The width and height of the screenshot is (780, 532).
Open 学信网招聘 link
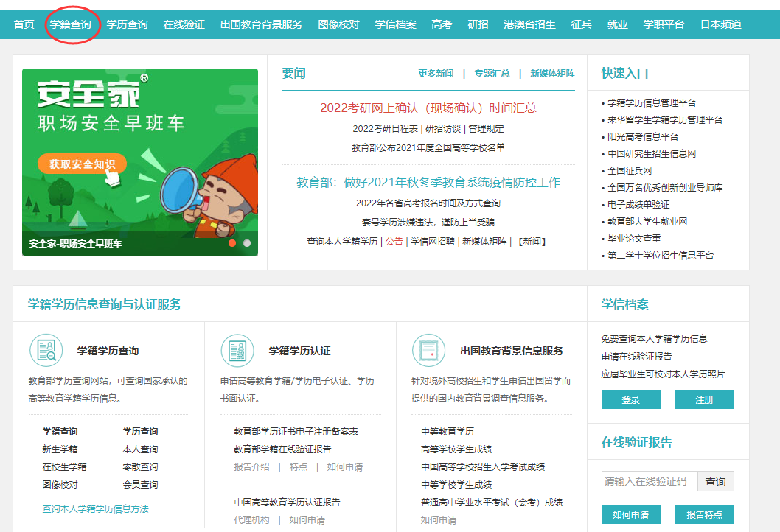433,242
